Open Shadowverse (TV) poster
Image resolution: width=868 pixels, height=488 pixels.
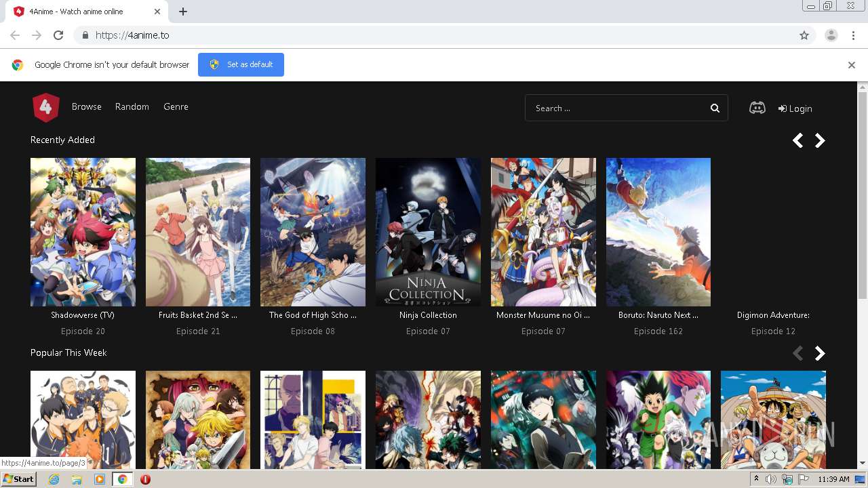[x=83, y=232]
